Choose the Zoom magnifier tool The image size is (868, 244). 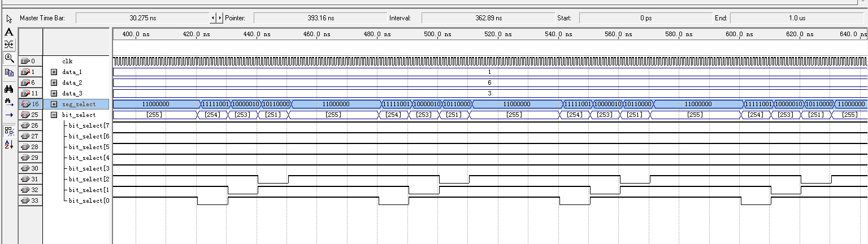(8, 58)
